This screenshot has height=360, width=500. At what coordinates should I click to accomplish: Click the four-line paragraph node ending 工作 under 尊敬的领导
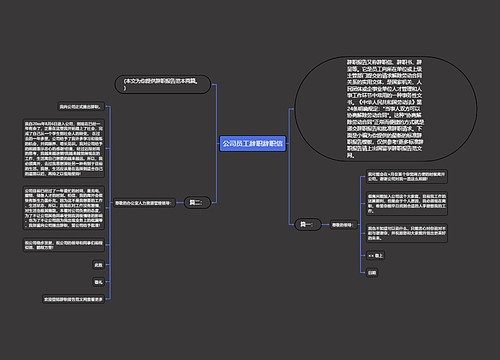point(407,203)
